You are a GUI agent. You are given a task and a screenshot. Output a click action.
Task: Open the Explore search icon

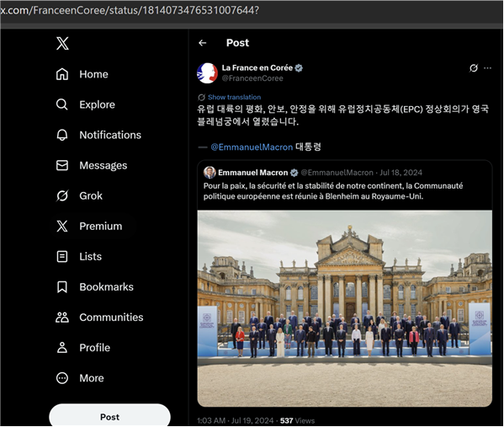click(62, 104)
